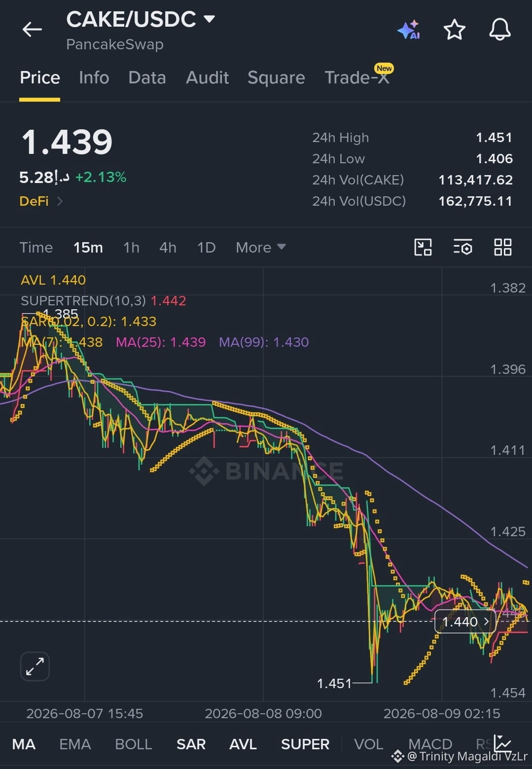The width and height of the screenshot is (532, 769).
Task: Open the DeFi category chevron
Action: point(60,201)
